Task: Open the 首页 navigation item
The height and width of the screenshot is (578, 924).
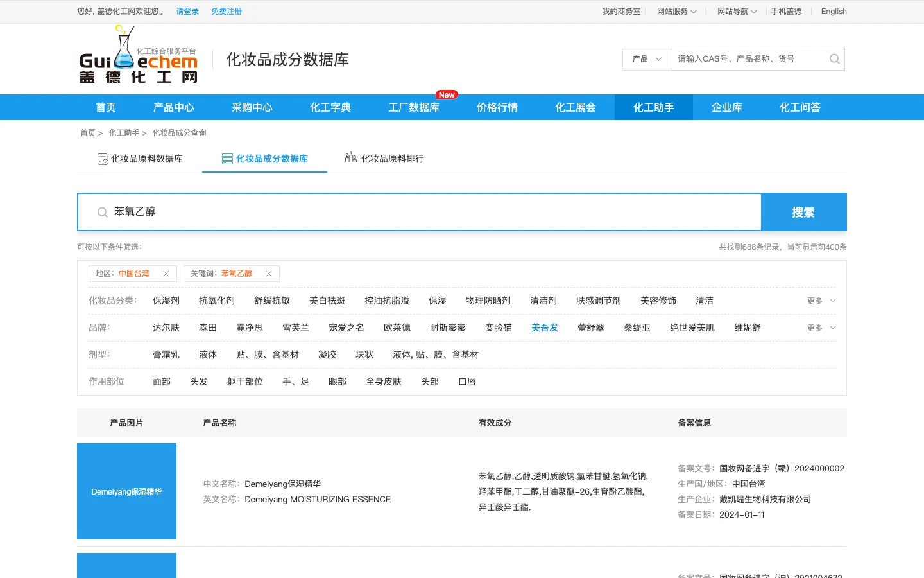Action: tap(106, 107)
